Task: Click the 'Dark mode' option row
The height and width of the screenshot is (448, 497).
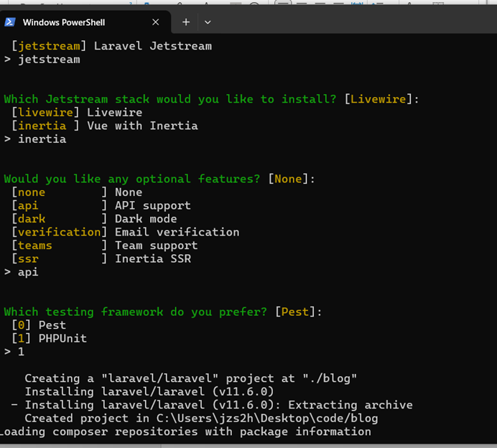Action: click(95, 219)
